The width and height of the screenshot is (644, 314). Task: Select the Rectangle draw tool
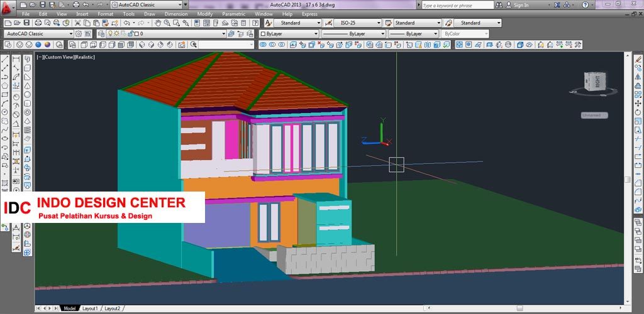pos(4,95)
